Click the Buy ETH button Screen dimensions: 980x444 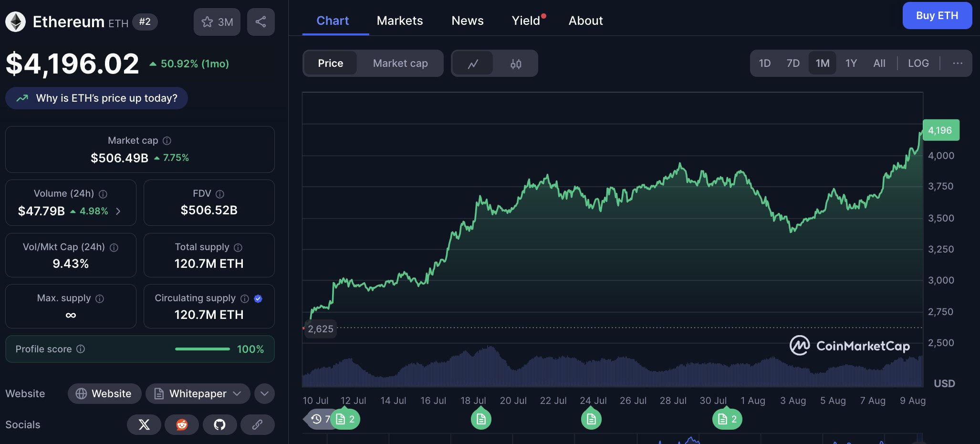[937, 16]
